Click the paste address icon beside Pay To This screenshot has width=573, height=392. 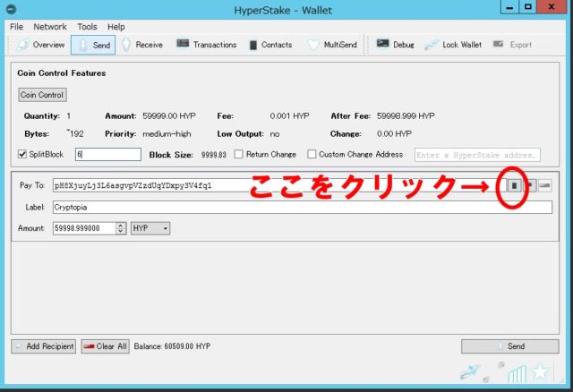529,185
